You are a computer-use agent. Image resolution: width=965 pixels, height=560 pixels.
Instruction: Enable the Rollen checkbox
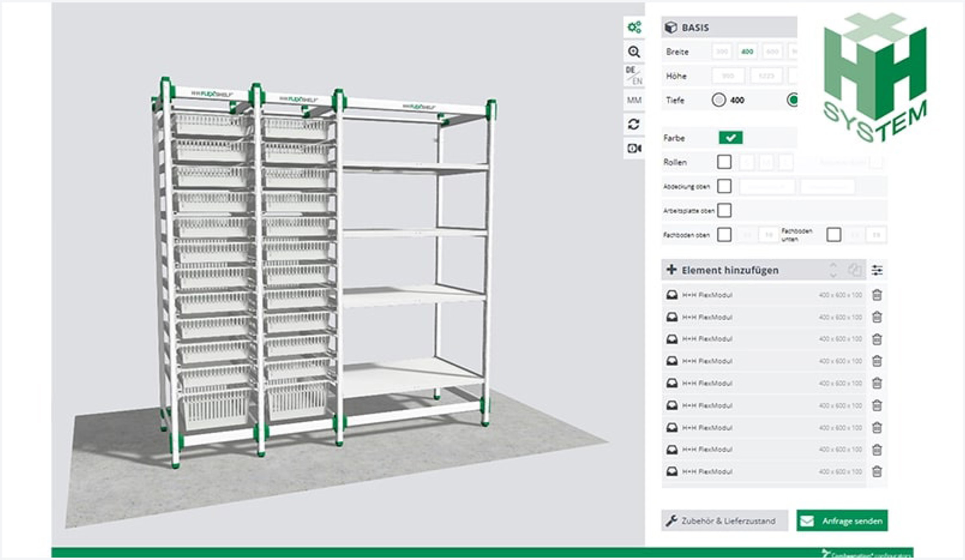(724, 162)
